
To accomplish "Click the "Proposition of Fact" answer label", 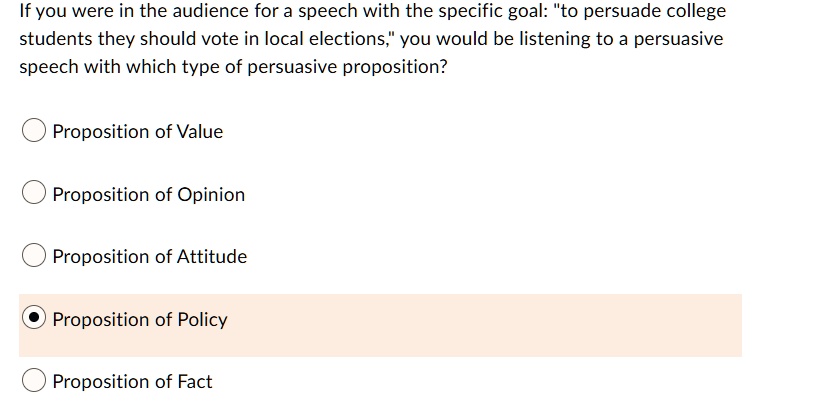I will click(x=133, y=382).
